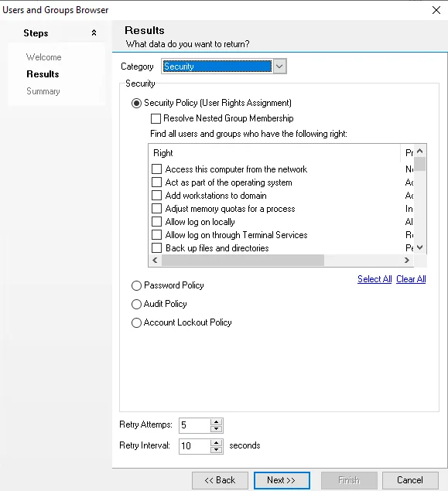Click the 'Add workstations to domain' row text
This screenshot has width=448, height=491.
[x=216, y=196]
